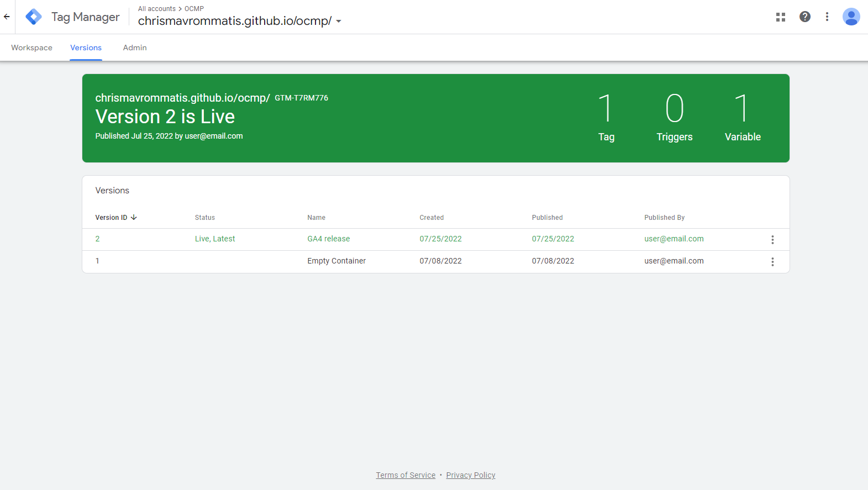The width and height of the screenshot is (868, 490).
Task: Go to All accounts breadcrumb
Action: [157, 9]
